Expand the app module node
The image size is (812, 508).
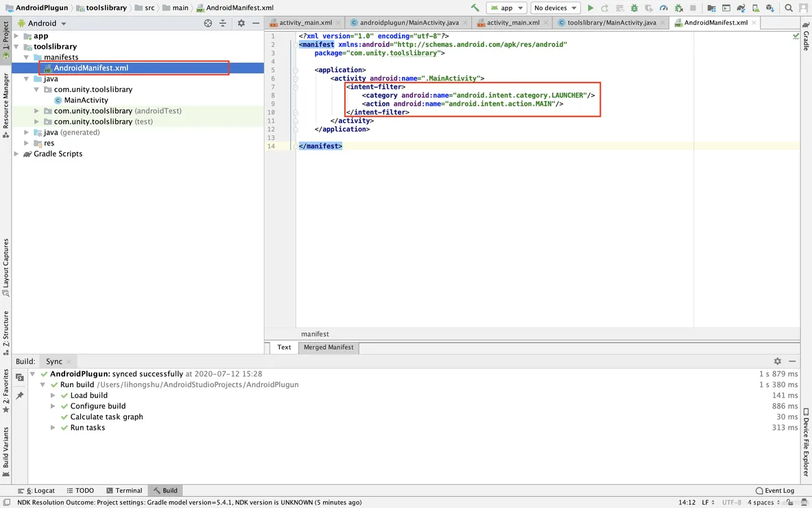click(16, 36)
